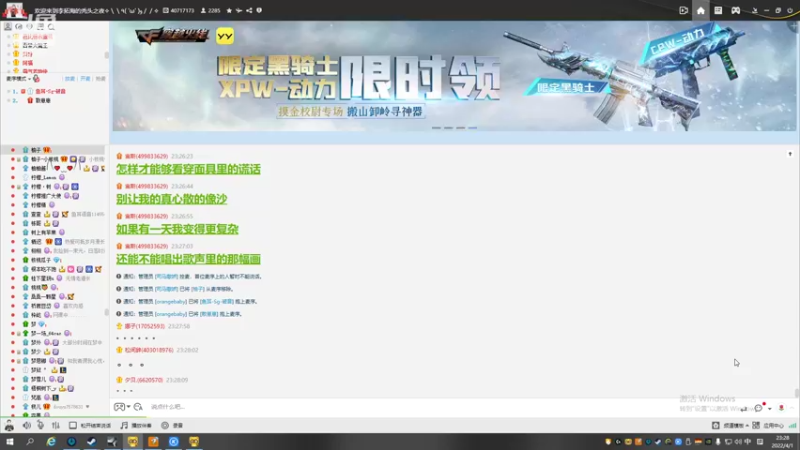Launch Internet Explorer from taskbar

point(51,441)
